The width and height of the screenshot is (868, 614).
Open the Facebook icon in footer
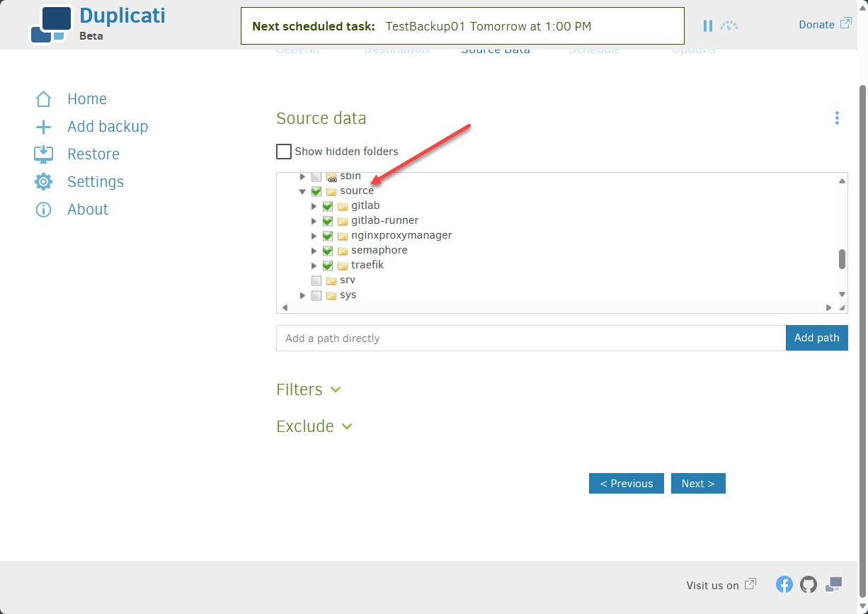[784, 584]
